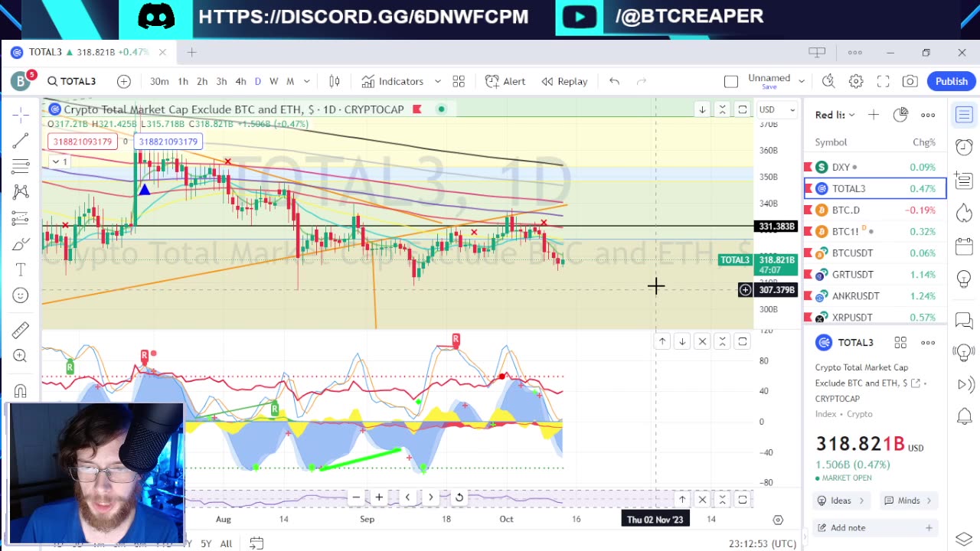Select the ruler measure tool

(x=21, y=330)
